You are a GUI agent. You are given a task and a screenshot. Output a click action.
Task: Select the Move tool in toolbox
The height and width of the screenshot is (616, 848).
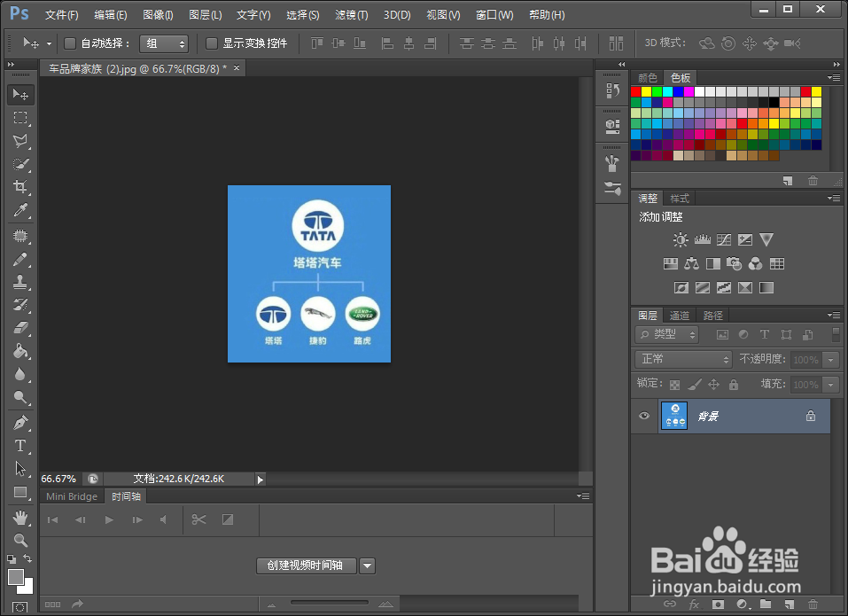[x=20, y=95]
